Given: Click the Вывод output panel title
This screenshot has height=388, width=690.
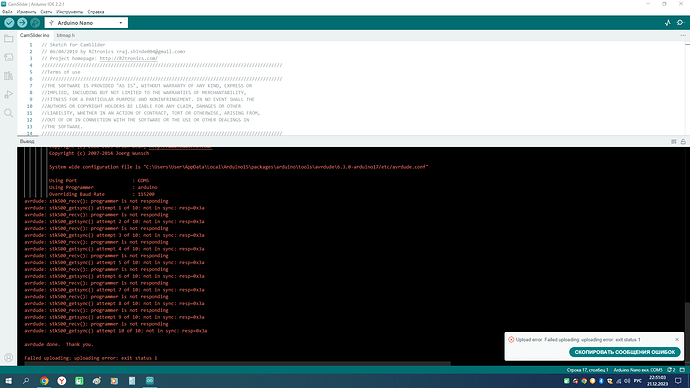Looking at the screenshot, I should click(x=27, y=142).
